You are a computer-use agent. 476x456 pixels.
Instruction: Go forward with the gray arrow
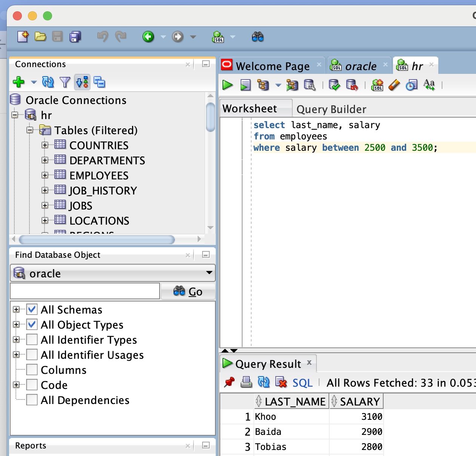pos(178,37)
